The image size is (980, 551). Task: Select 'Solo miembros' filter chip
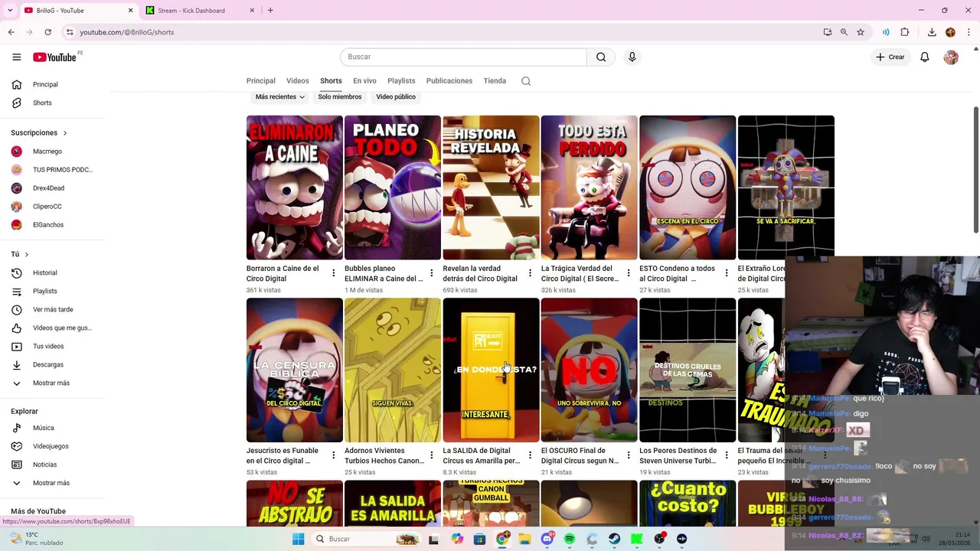340,97
